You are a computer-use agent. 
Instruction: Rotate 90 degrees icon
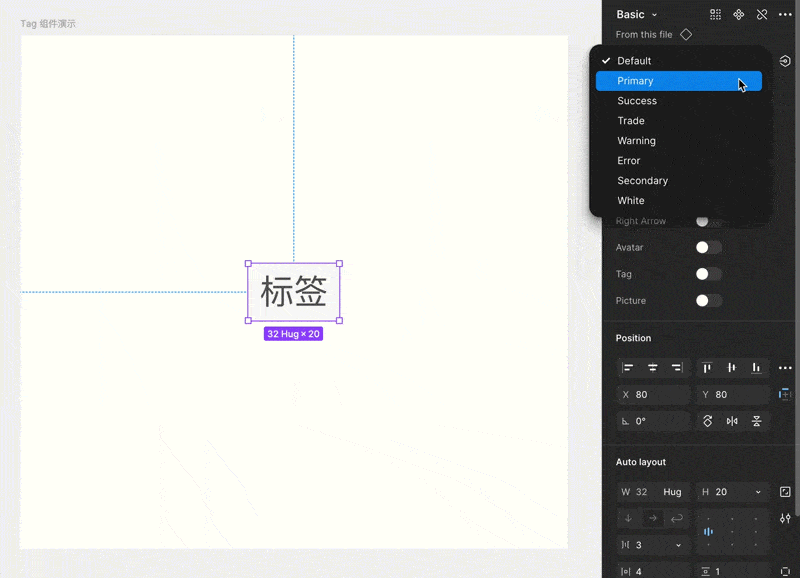[707, 421]
